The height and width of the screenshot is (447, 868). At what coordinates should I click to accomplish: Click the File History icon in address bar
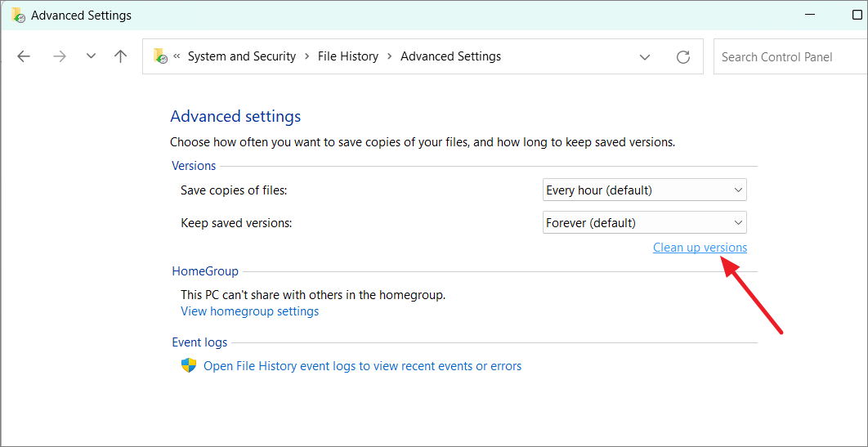click(160, 56)
